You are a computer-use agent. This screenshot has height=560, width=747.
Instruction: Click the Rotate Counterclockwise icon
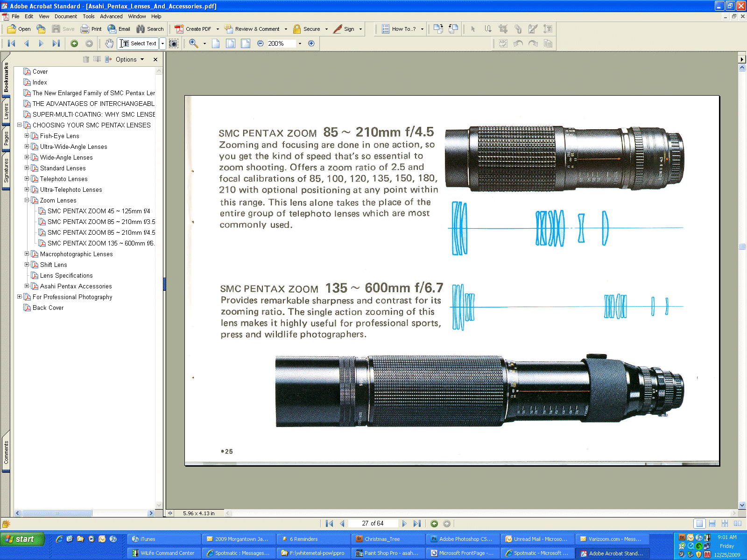pyautogui.click(x=453, y=29)
